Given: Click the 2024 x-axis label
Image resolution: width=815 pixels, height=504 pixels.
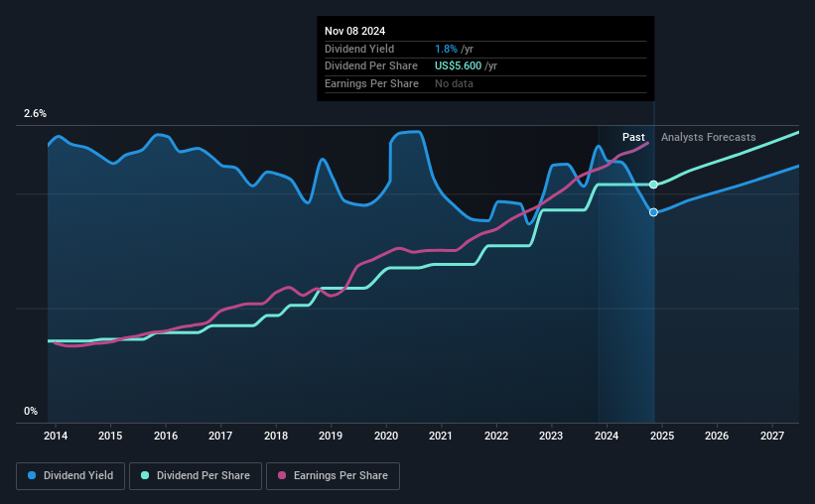Looking at the screenshot, I should point(607,436).
